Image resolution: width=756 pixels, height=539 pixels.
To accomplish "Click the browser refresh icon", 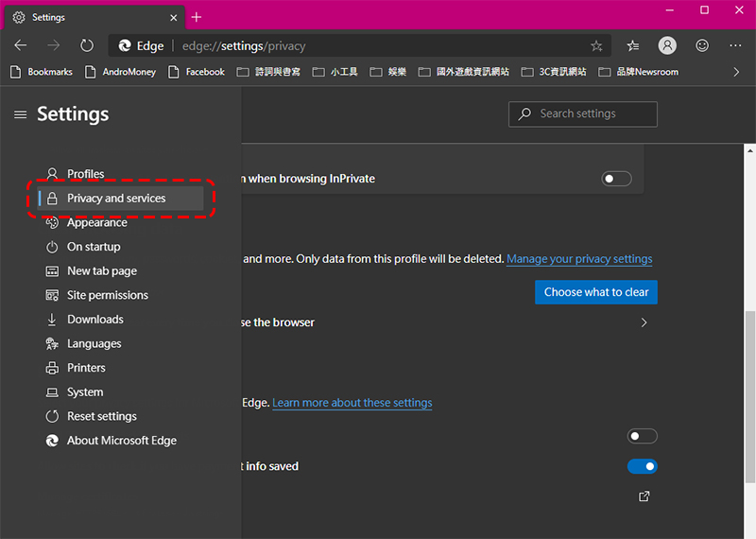I will (x=87, y=45).
